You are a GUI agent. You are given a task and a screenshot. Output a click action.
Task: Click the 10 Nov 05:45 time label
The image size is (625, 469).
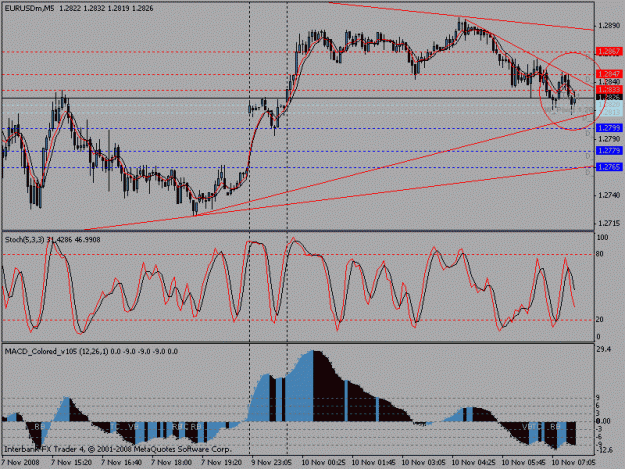pos(523,463)
